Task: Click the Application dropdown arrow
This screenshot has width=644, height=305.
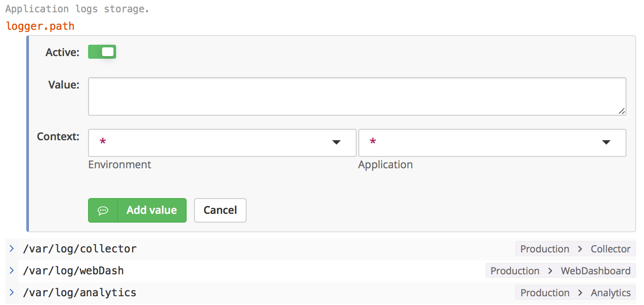Action: 606,142
